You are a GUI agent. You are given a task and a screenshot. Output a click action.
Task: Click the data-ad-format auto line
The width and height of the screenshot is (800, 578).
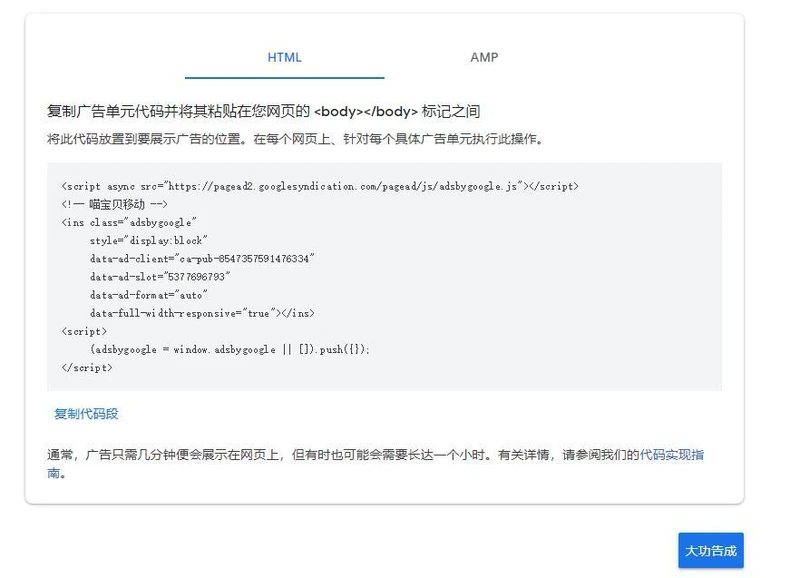point(148,295)
